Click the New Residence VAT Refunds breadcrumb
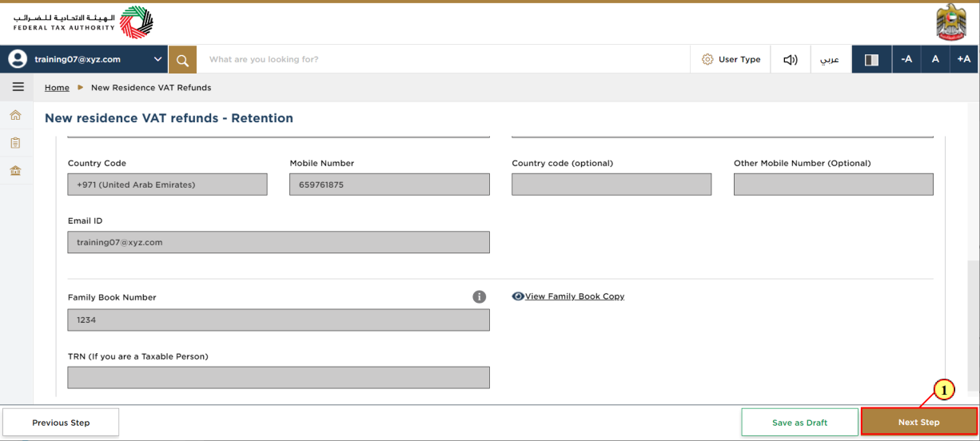This screenshot has height=441, width=980. pos(151,88)
